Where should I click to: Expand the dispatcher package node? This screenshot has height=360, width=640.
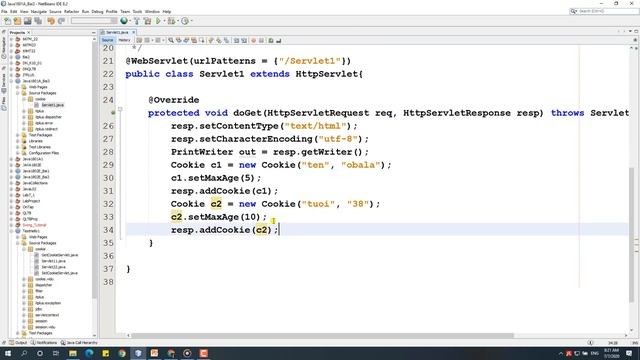(24, 285)
